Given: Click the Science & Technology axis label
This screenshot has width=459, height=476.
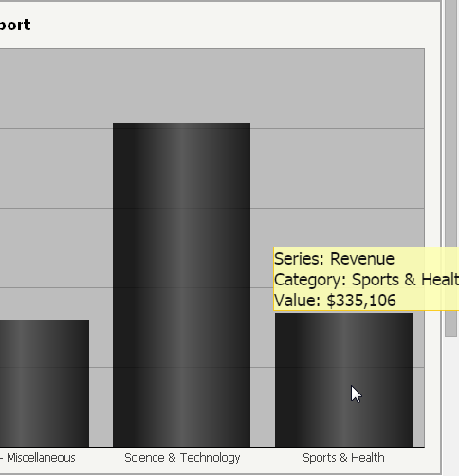Looking at the screenshot, I should pos(182,458).
